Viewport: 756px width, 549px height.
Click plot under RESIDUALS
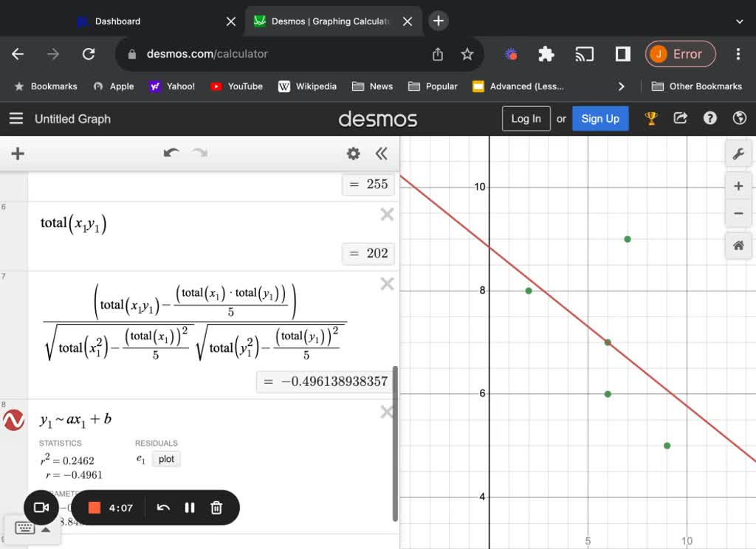tap(166, 459)
